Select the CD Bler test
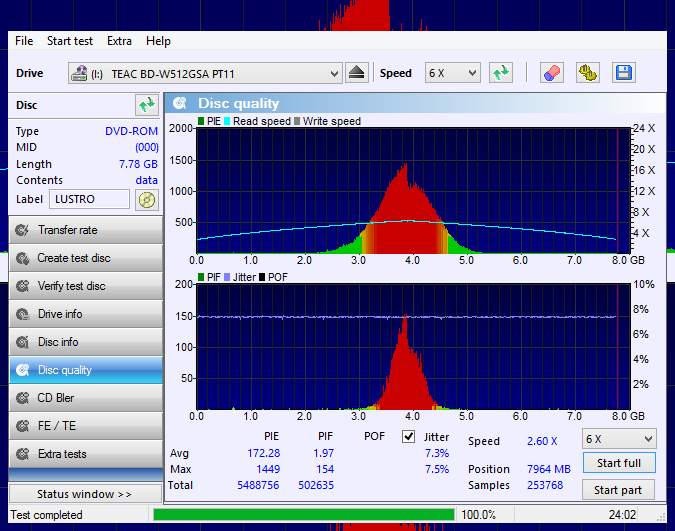675x531 pixels. pos(86,398)
